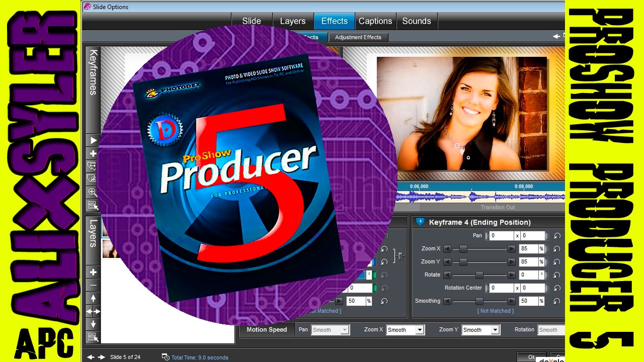Add a new keyframe with plus icon
644x362 pixels.
[93, 153]
